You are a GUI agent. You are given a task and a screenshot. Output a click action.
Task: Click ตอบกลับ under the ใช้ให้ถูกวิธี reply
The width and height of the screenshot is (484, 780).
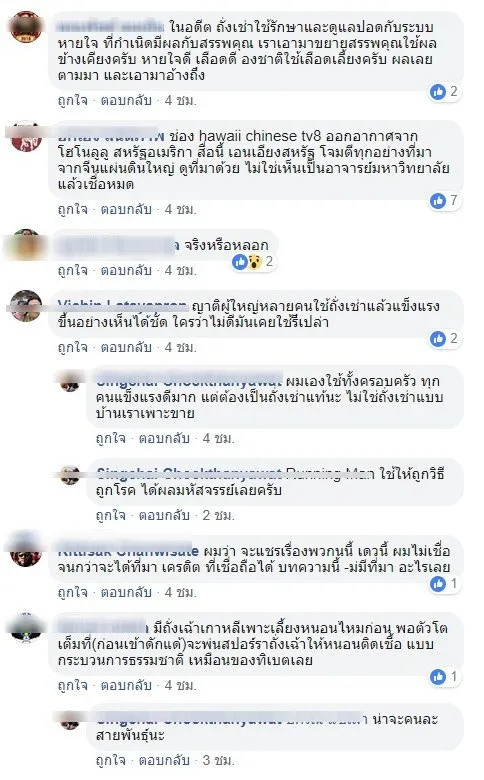[164, 515]
